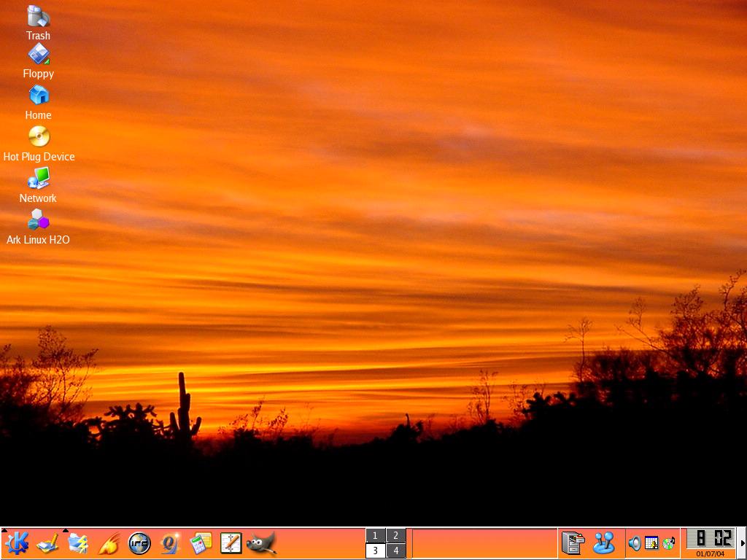Launch the IRC client globe icon

point(139,543)
